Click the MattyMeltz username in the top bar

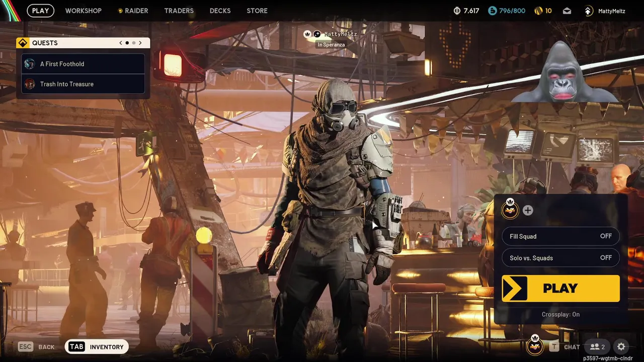click(x=611, y=11)
